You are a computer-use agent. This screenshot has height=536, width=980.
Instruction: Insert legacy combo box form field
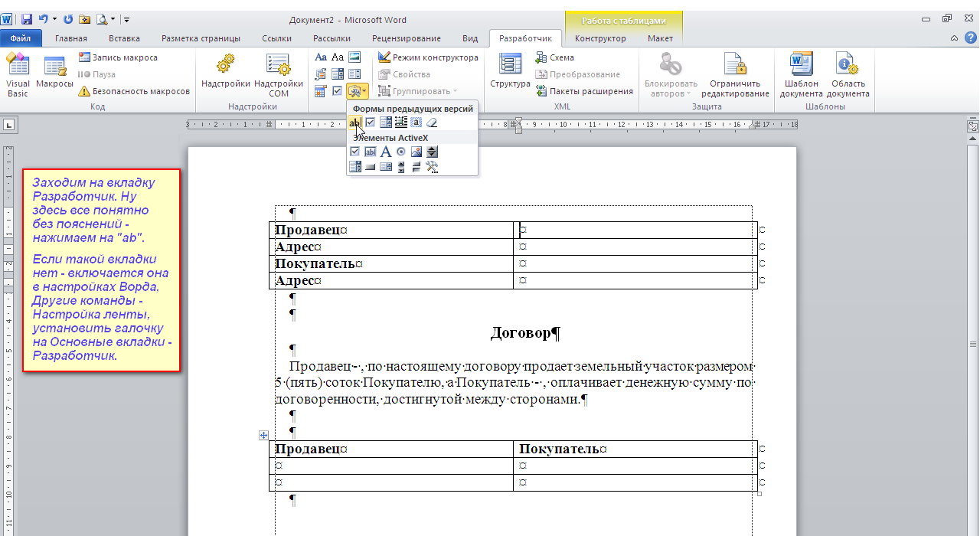(385, 123)
